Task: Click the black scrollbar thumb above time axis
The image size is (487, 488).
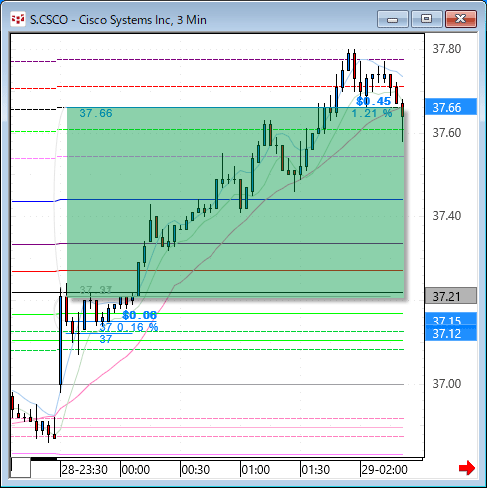Action: pyautogui.click(x=44, y=459)
